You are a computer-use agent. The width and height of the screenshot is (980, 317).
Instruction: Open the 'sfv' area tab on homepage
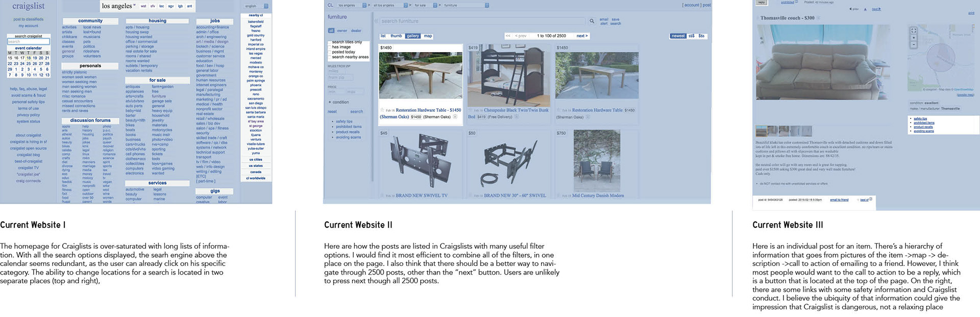153,6
